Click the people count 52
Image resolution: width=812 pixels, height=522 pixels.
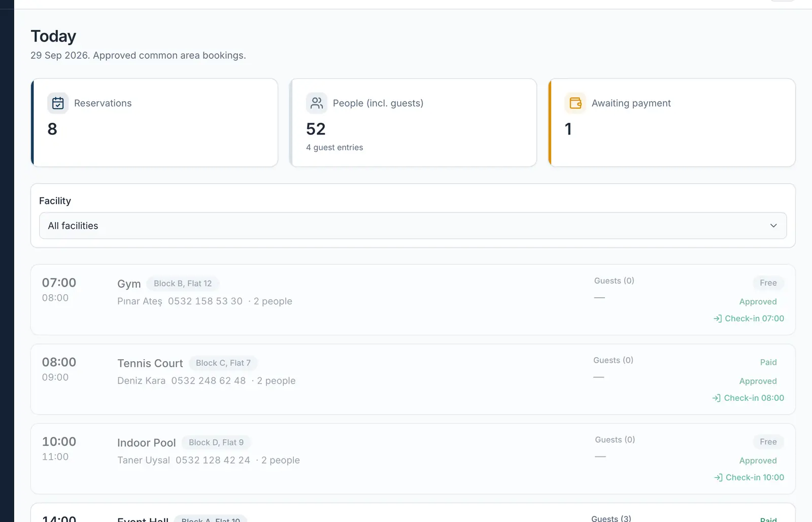316,129
